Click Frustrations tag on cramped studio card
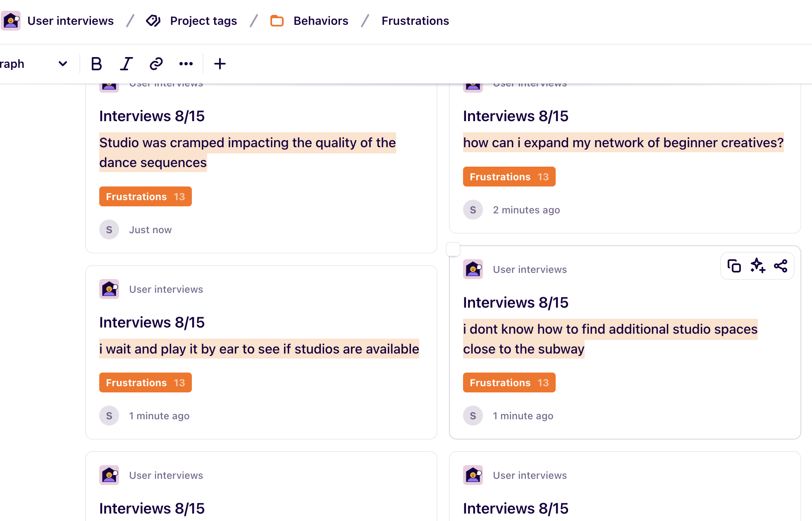Viewport: 812px width, 521px height. [145, 196]
